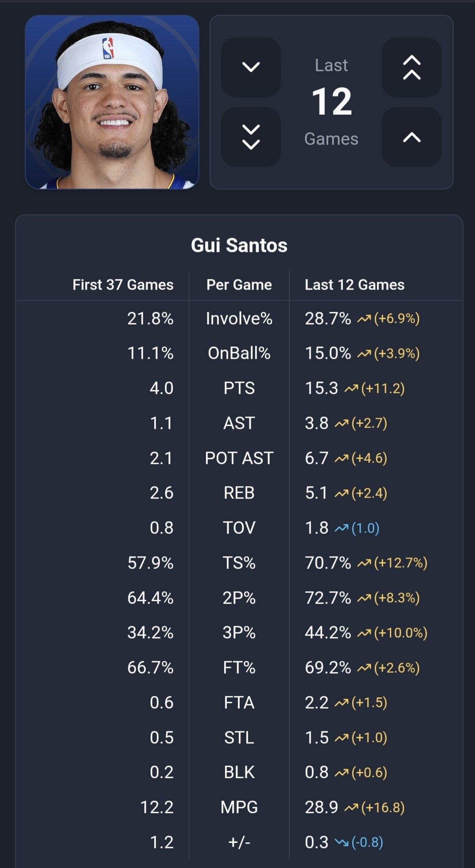This screenshot has width=475, height=868.
Task: Select the Per Game column header
Action: click(239, 284)
